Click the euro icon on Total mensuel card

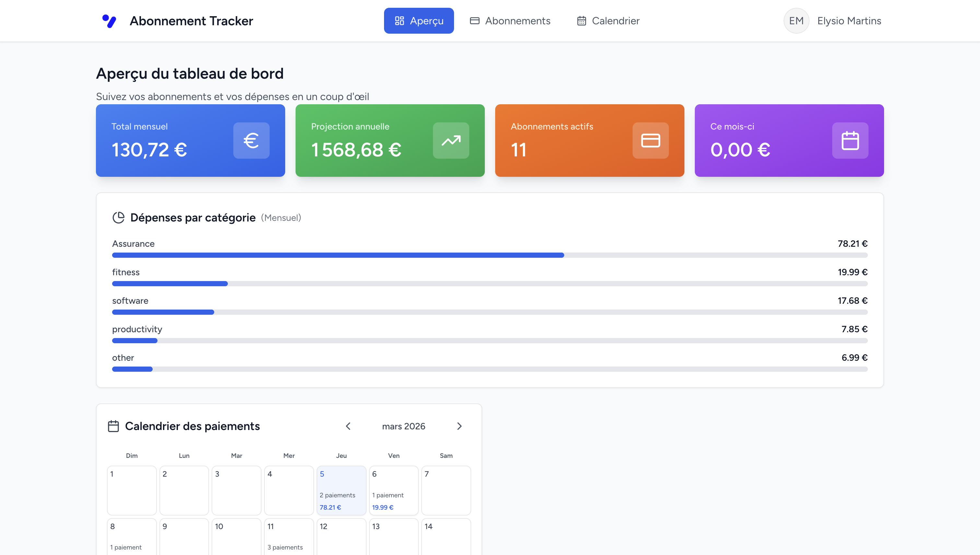pos(251,141)
